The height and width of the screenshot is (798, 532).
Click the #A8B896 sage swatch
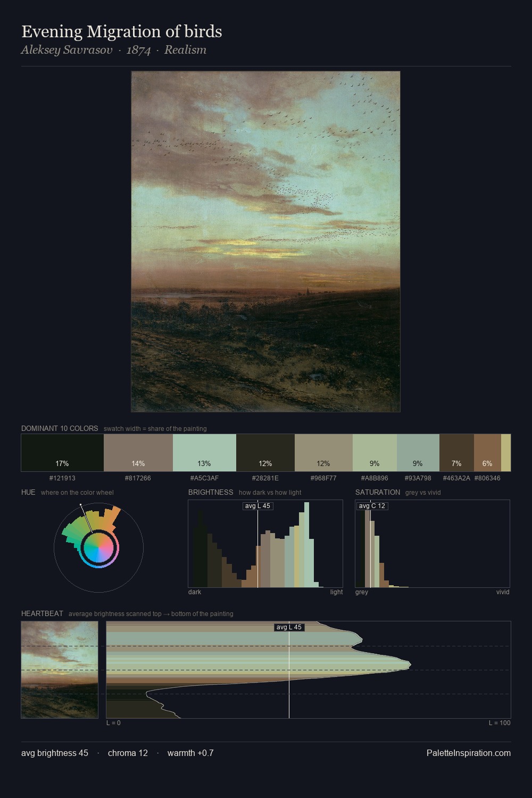pyautogui.click(x=375, y=453)
